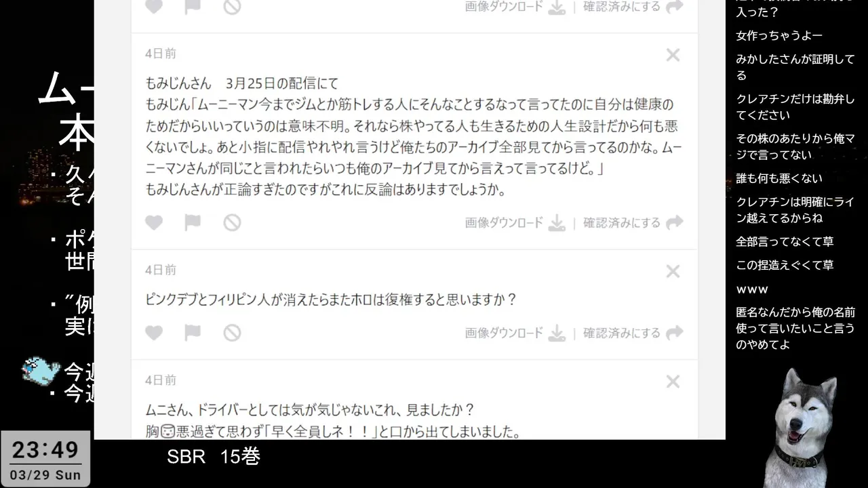Click the block icon on topmost card
Image resolution: width=868 pixels, height=488 pixels.
[233, 6]
